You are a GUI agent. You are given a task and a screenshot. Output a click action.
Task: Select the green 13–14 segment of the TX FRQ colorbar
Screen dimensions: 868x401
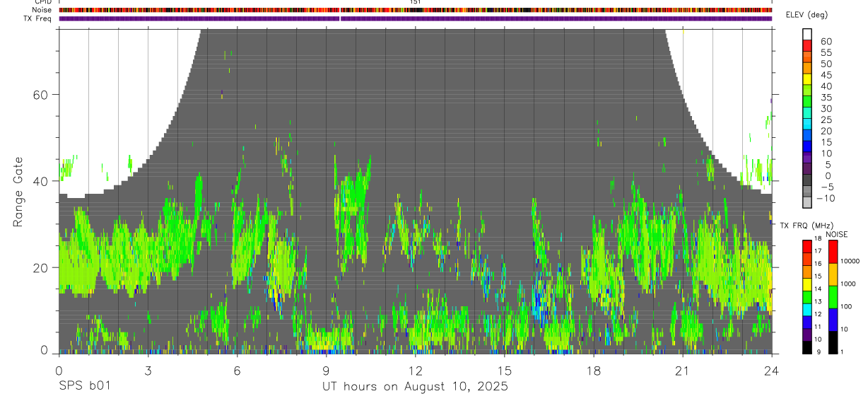[807, 297]
